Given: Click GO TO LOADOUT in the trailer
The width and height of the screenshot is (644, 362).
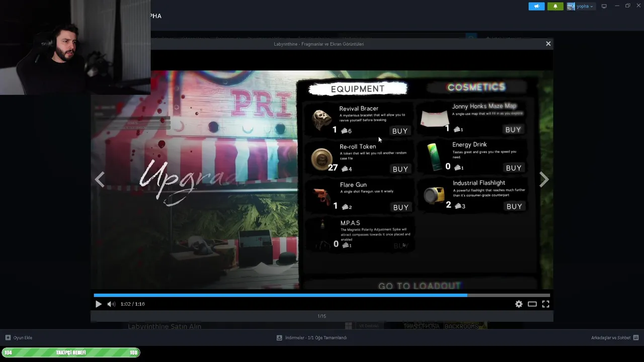Looking at the screenshot, I should 420,286.
